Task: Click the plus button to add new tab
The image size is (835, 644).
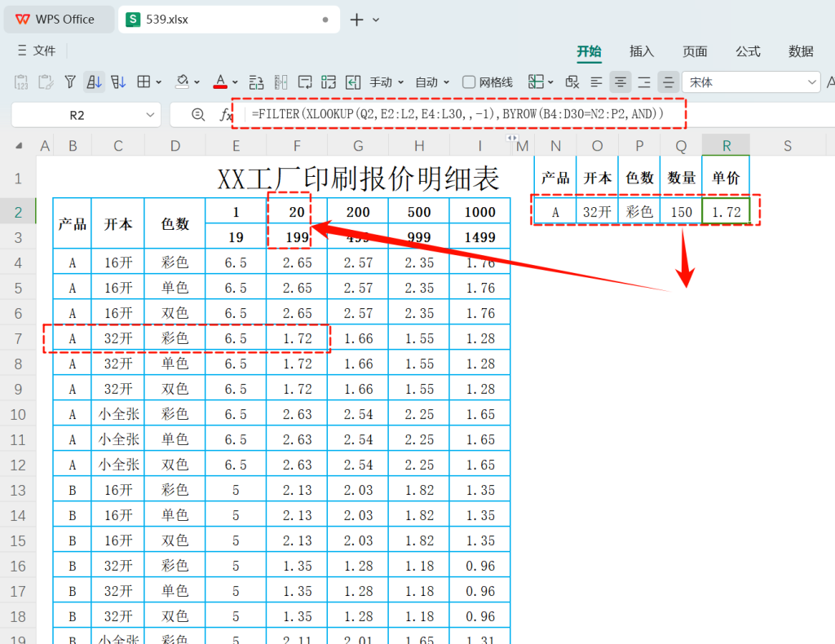Action: 357,20
